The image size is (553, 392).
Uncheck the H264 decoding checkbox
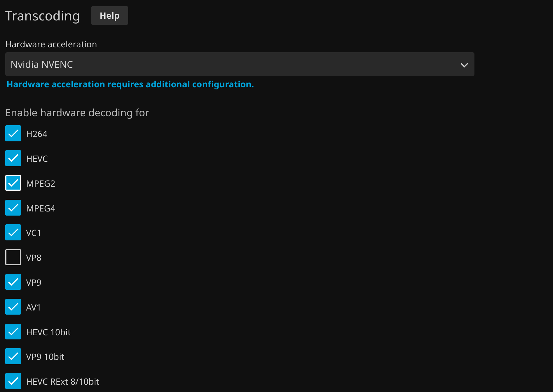13,133
